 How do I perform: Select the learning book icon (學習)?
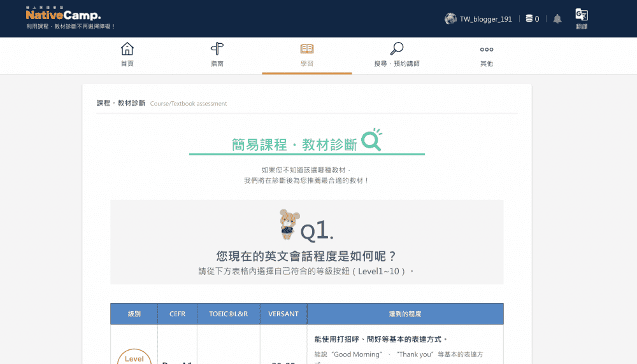(307, 49)
